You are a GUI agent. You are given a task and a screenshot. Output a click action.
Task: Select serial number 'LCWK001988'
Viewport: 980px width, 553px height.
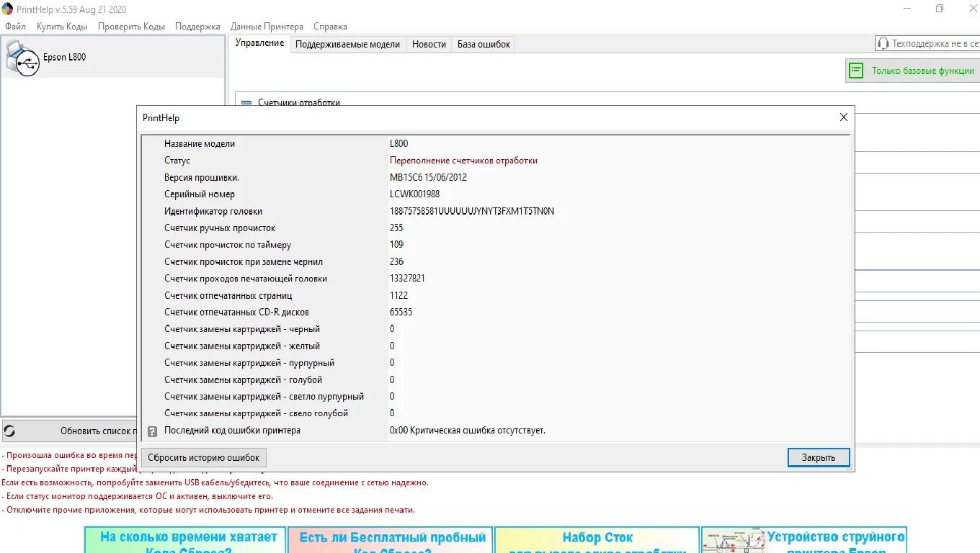pos(414,194)
